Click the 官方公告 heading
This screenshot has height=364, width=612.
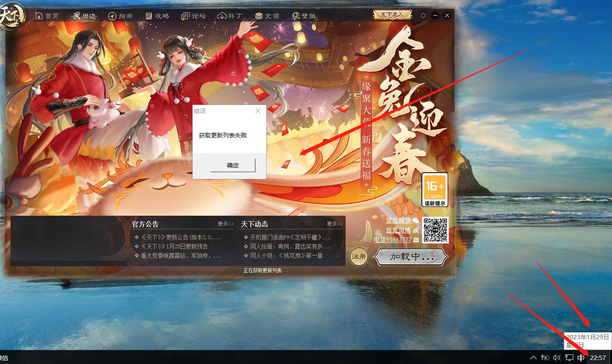[146, 224]
